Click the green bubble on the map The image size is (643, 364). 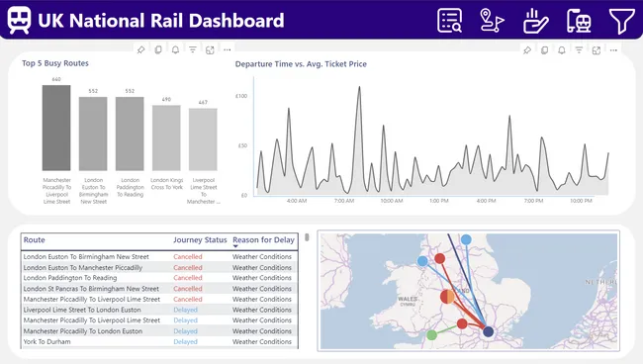(x=431, y=335)
